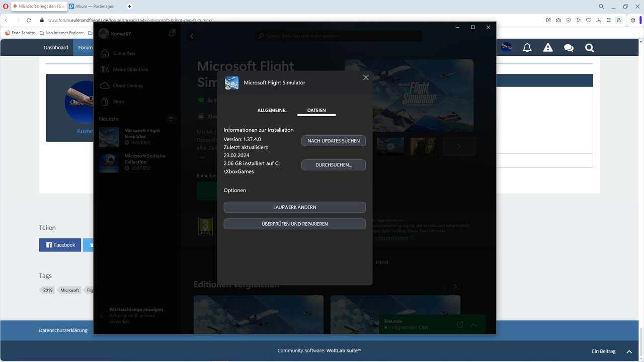Viewport: 644px width, 362px height.
Task: Click PEGI 3 rating badge
Action: click(x=206, y=227)
